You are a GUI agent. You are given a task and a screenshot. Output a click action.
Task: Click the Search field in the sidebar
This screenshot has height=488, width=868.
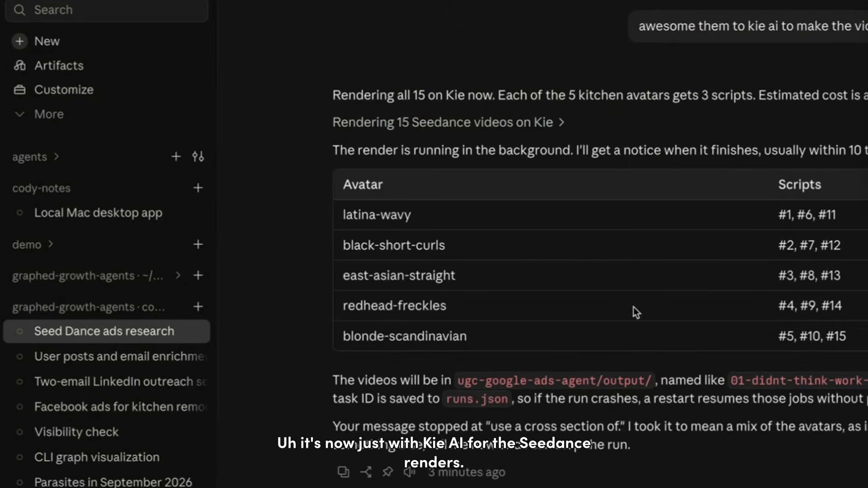click(106, 10)
